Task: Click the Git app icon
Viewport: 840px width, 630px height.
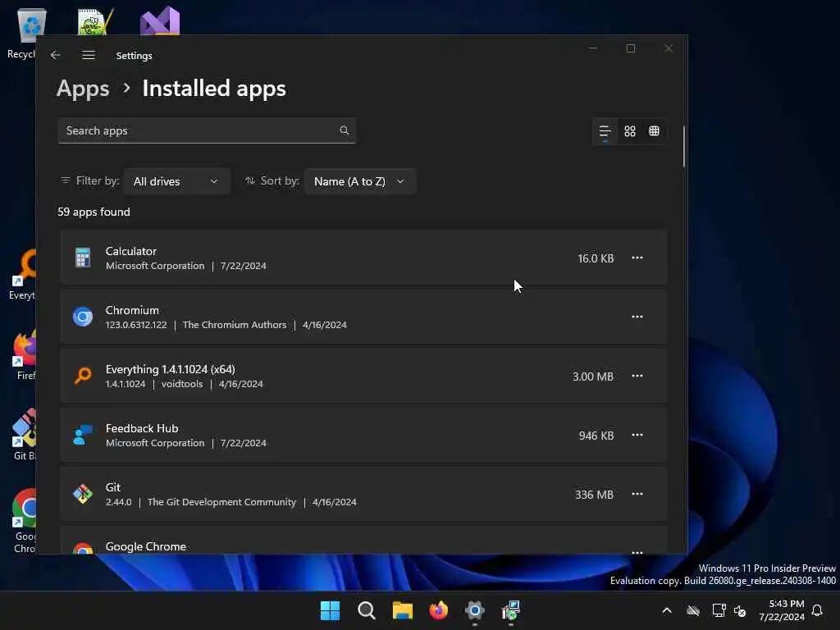Action: 83,494
